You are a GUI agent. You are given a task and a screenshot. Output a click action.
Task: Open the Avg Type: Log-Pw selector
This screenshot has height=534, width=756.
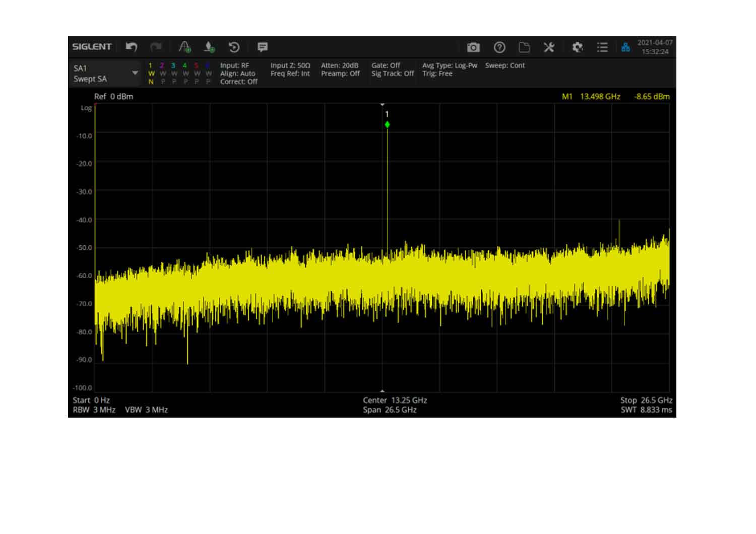pos(450,65)
